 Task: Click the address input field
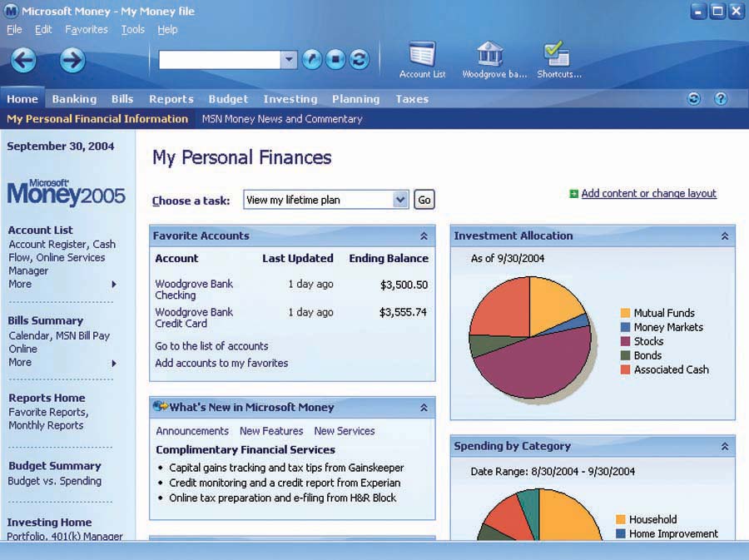point(219,60)
